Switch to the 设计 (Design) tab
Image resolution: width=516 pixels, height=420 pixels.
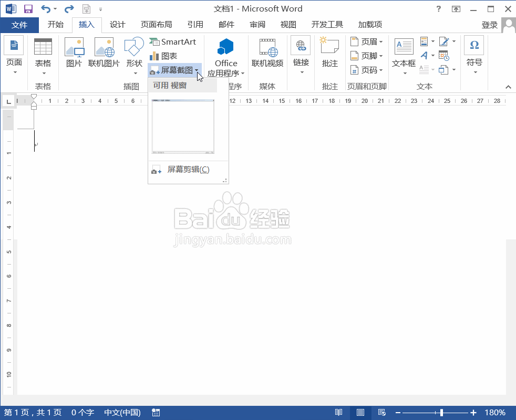click(118, 25)
